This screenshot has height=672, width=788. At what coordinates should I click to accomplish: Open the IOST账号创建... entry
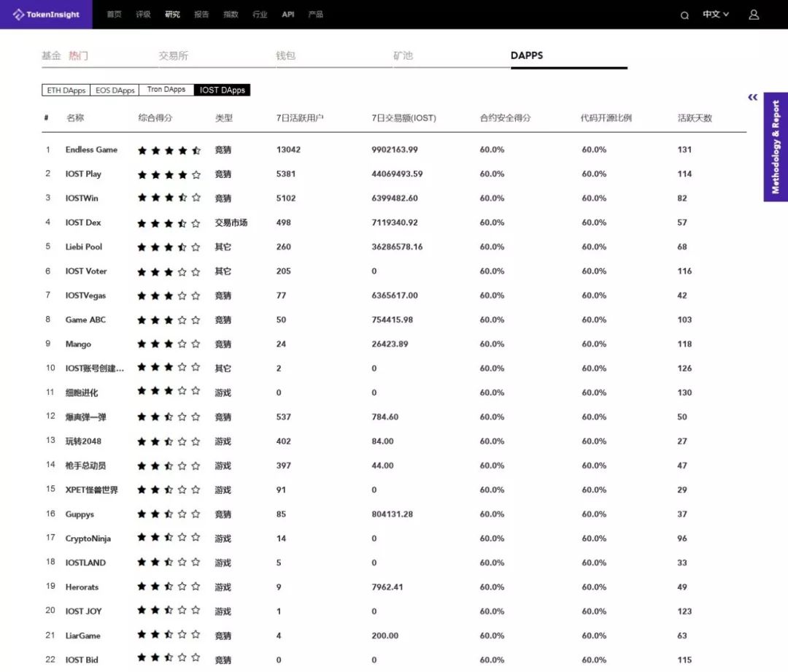94,368
